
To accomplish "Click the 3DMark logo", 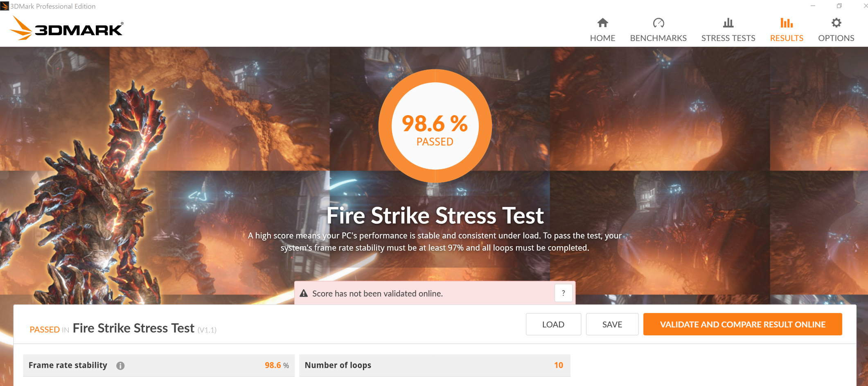I will 66,28.
